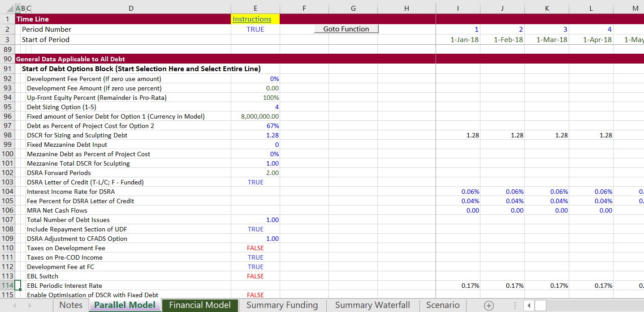Select FALSE flag for Taxes on Development Fee
Image resolution: width=644 pixels, height=312 pixels.
click(x=255, y=248)
